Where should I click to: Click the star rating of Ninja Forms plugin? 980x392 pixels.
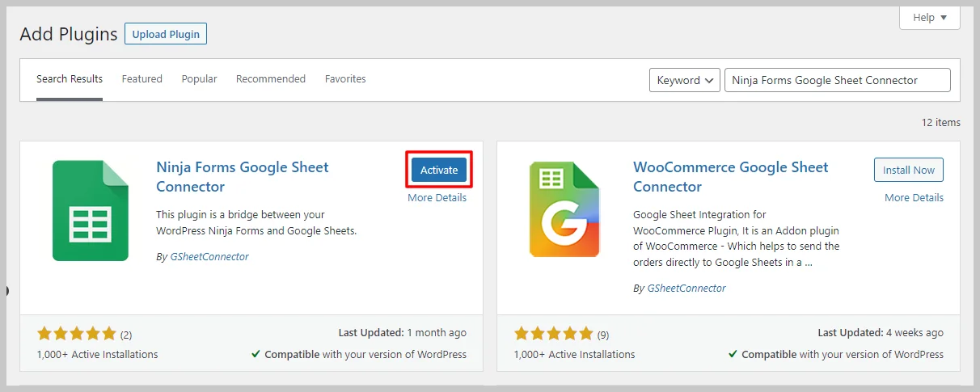point(77,334)
